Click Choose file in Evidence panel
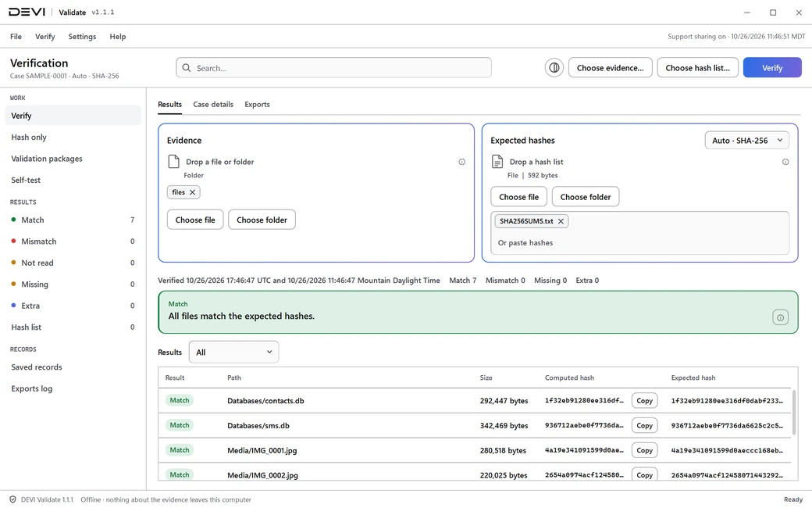Viewport: 812px width, 508px height. pyautogui.click(x=195, y=220)
